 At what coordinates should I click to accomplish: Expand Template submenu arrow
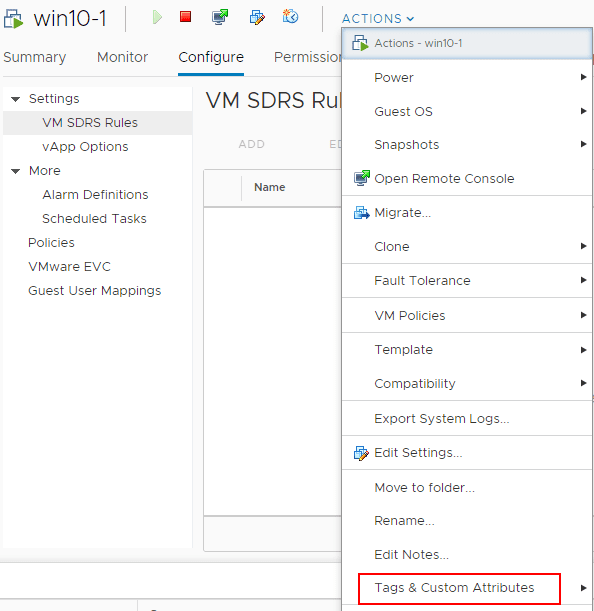click(583, 350)
